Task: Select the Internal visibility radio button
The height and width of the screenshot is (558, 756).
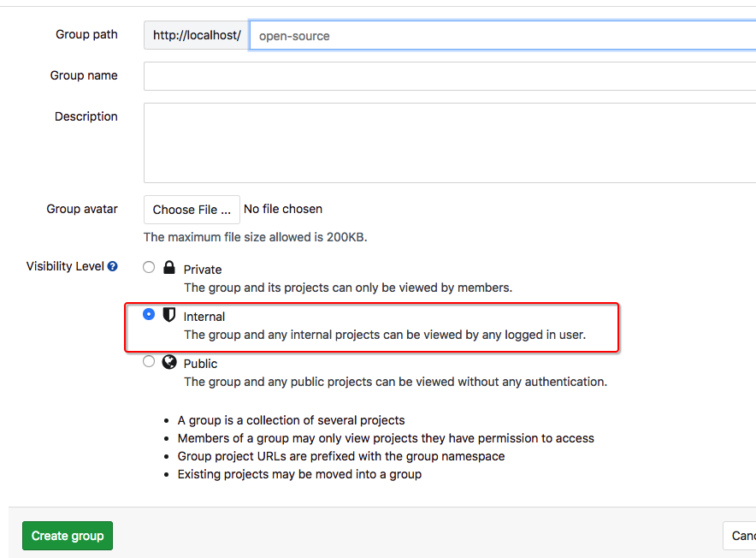Action: click(x=149, y=314)
